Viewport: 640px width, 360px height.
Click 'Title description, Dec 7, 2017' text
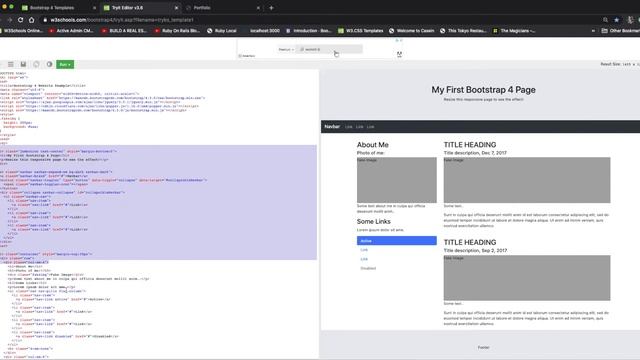point(475,153)
